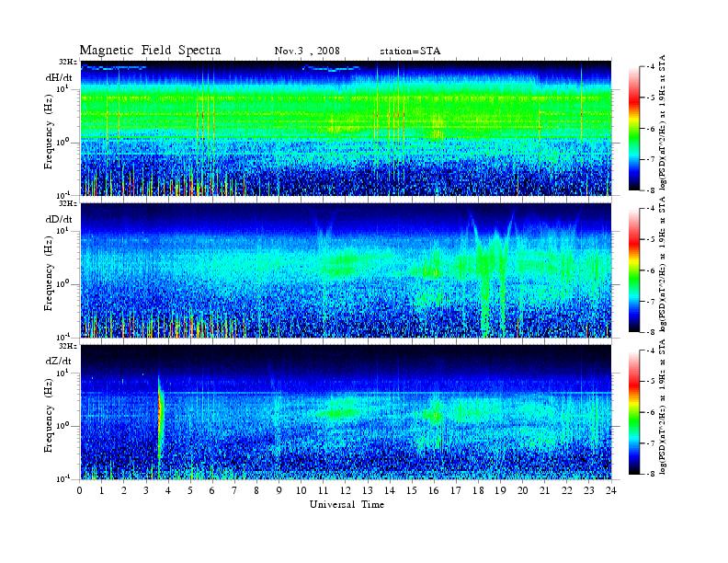Click the "-5" tick on the dD/dt color bar
This screenshot has height=563, width=728.
(x=651, y=240)
